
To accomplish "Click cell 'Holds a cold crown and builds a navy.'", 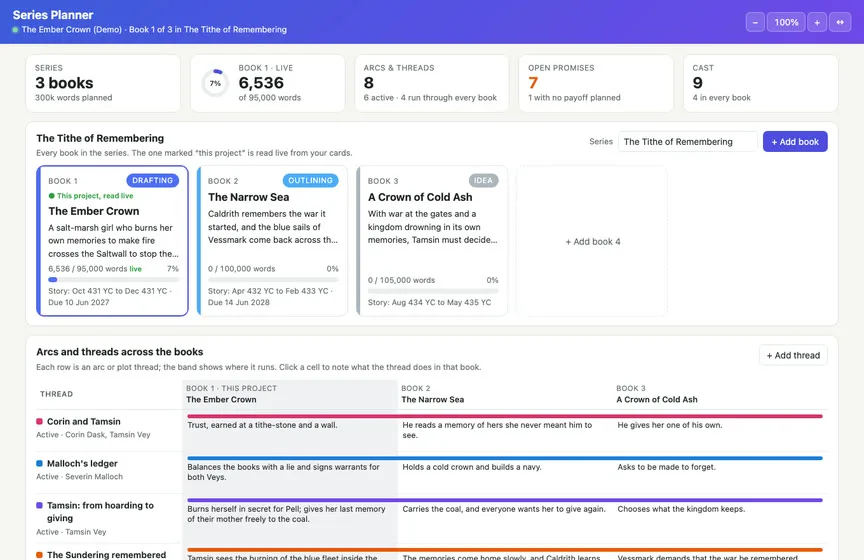I will (505, 472).
